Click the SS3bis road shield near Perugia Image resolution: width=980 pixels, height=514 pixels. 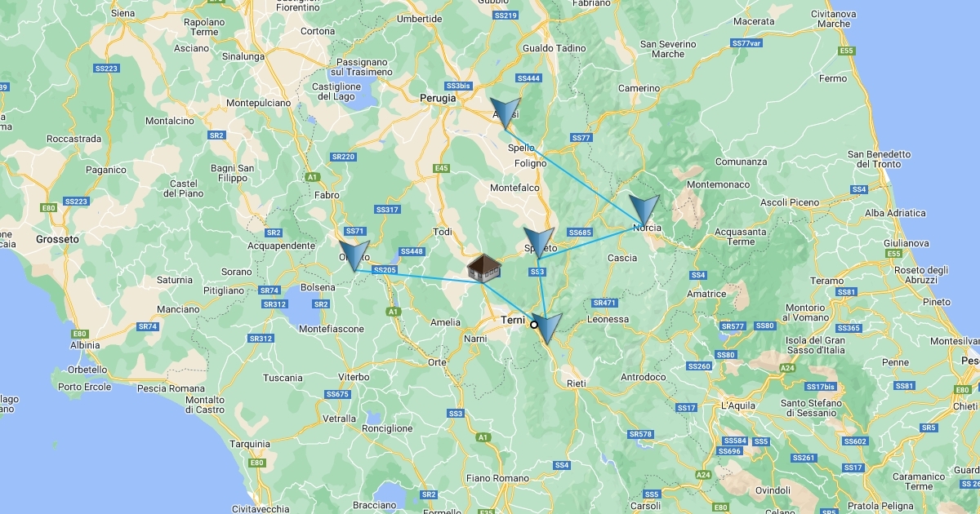pyautogui.click(x=458, y=86)
